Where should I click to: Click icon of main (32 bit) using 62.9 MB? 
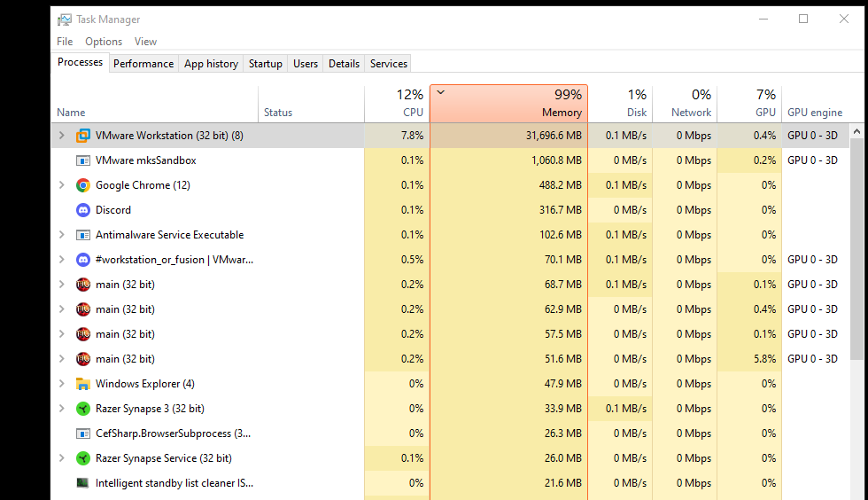tap(83, 309)
